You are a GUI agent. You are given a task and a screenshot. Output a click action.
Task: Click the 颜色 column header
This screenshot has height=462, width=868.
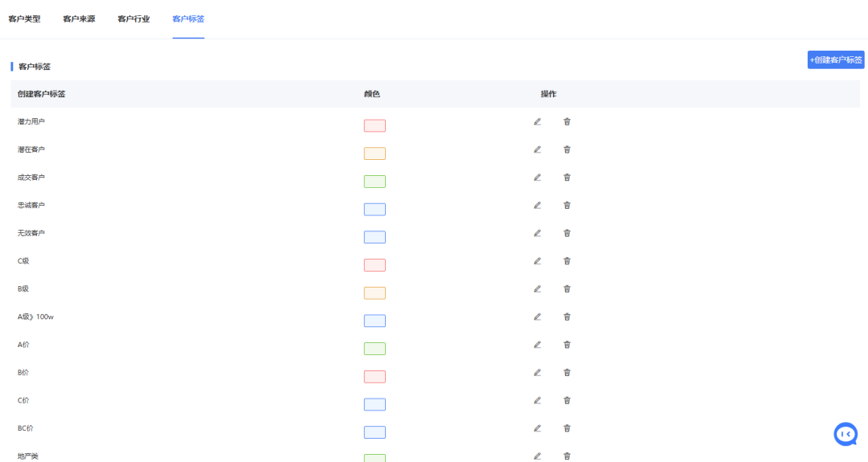pyautogui.click(x=372, y=94)
